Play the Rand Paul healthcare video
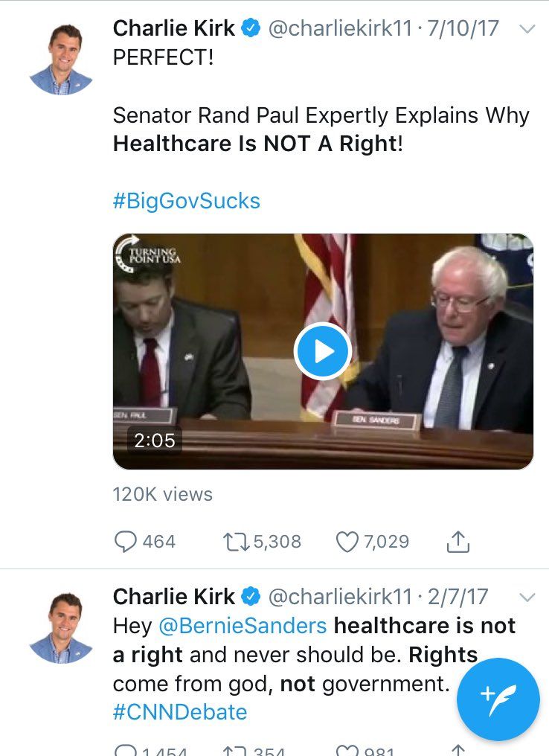The width and height of the screenshot is (549, 756). (322, 351)
